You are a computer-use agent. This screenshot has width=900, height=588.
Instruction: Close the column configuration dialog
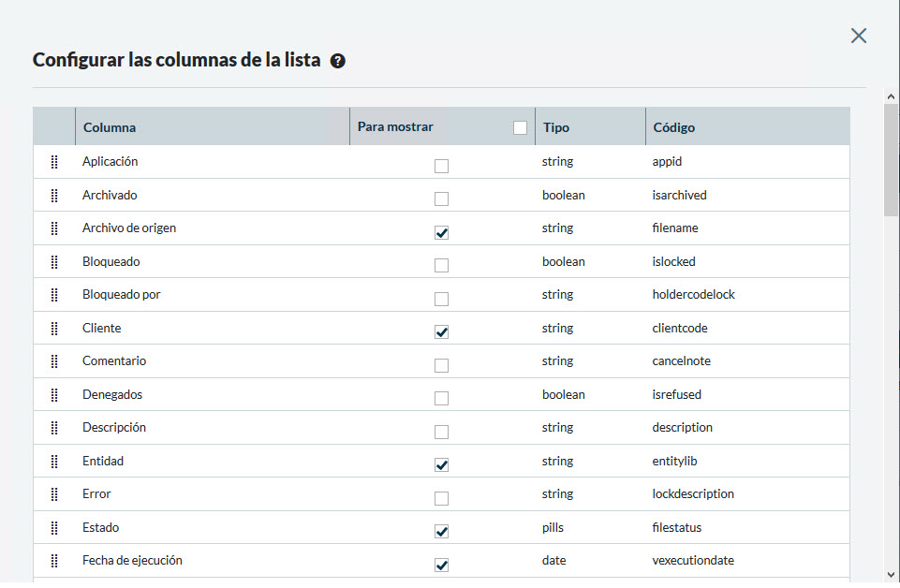(858, 36)
